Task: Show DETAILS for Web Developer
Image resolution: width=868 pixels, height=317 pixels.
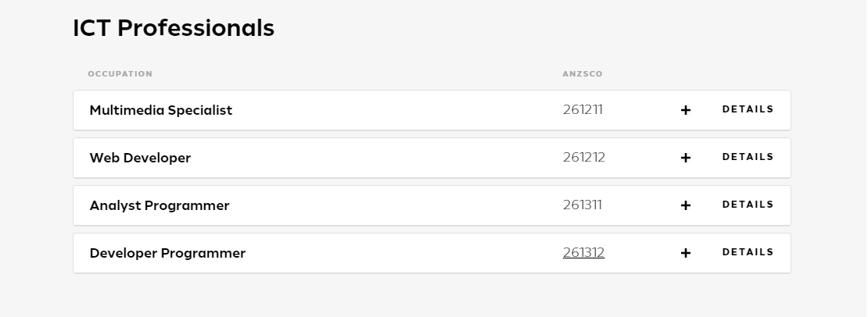Action: 748,157
